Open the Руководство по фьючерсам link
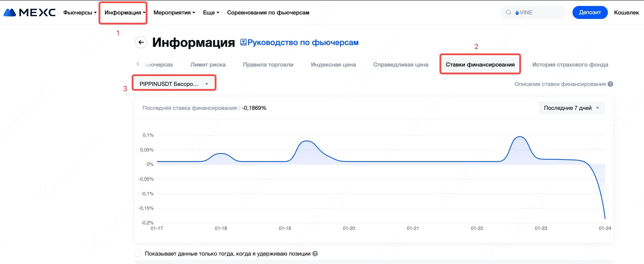 click(303, 42)
